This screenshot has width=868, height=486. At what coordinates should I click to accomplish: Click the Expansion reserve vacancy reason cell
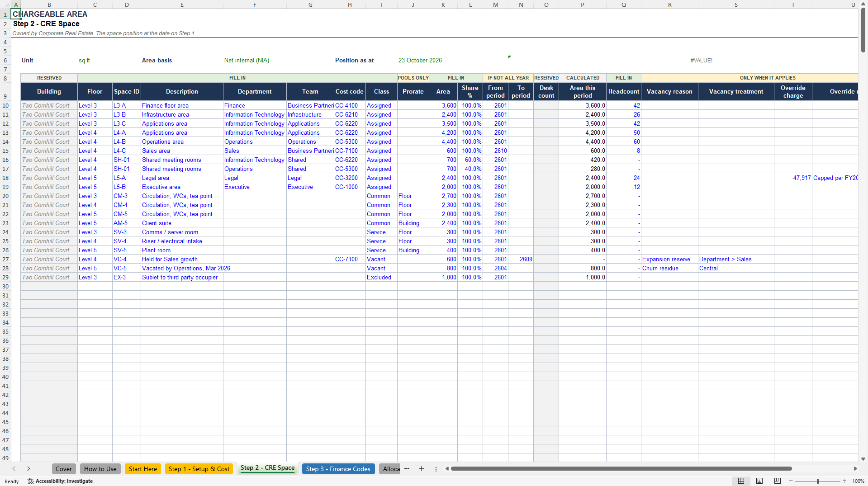pos(669,259)
